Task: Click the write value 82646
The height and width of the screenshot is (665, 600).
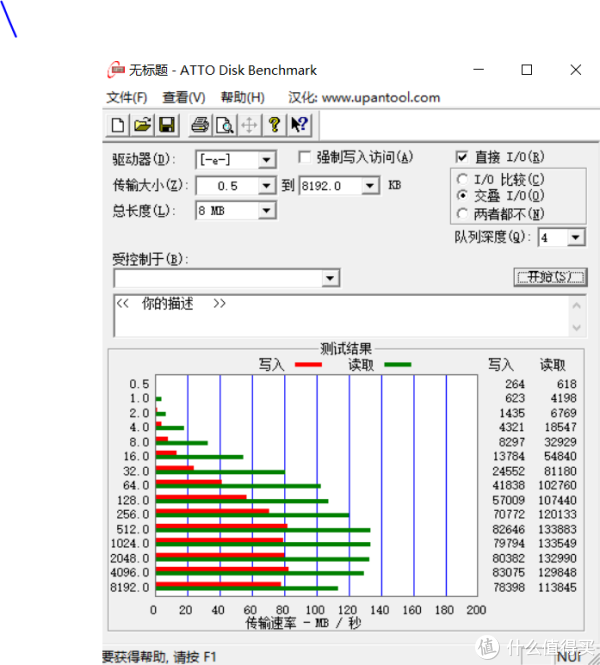Action: (508, 529)
